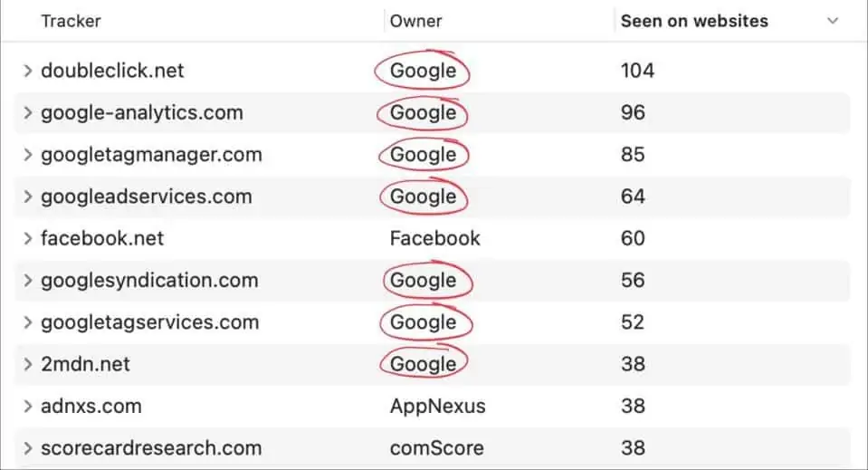Viewport: 868px width, 470px height.
Task: Expand the googlesyndication.com tracker row
Action: click(x=28, y=281)
